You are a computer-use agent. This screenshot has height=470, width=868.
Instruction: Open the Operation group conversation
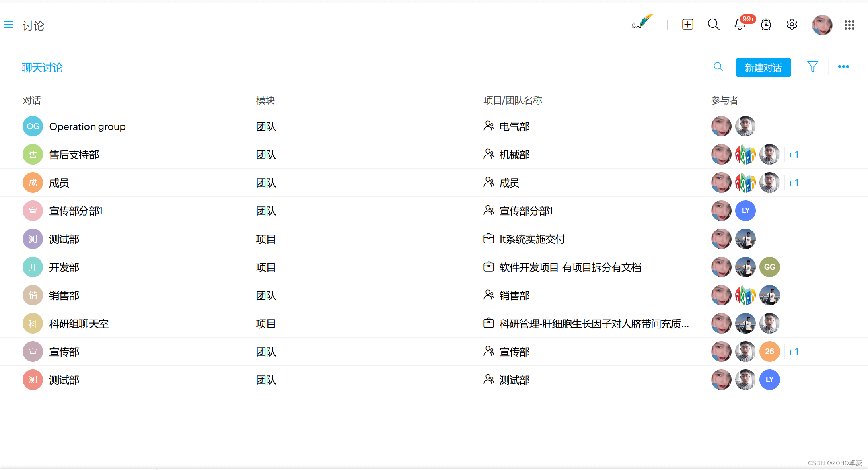pyautogui.click(x=87, y=127)
